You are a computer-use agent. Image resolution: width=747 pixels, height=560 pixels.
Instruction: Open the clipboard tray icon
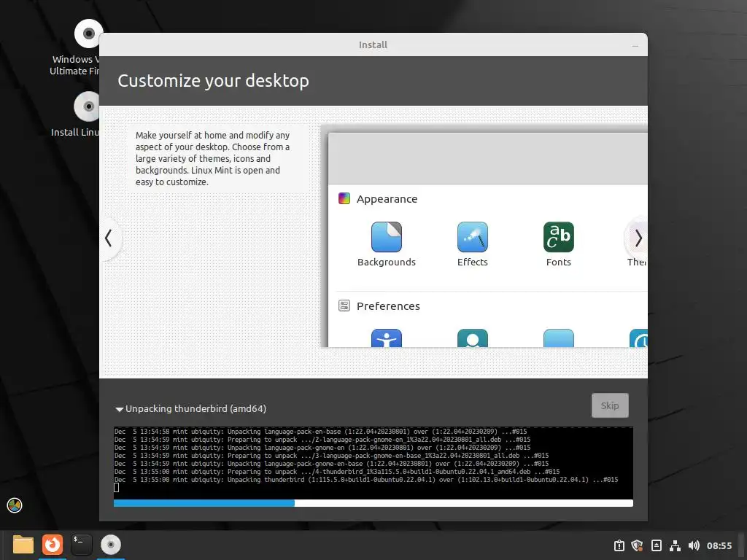tap(619, 545)
